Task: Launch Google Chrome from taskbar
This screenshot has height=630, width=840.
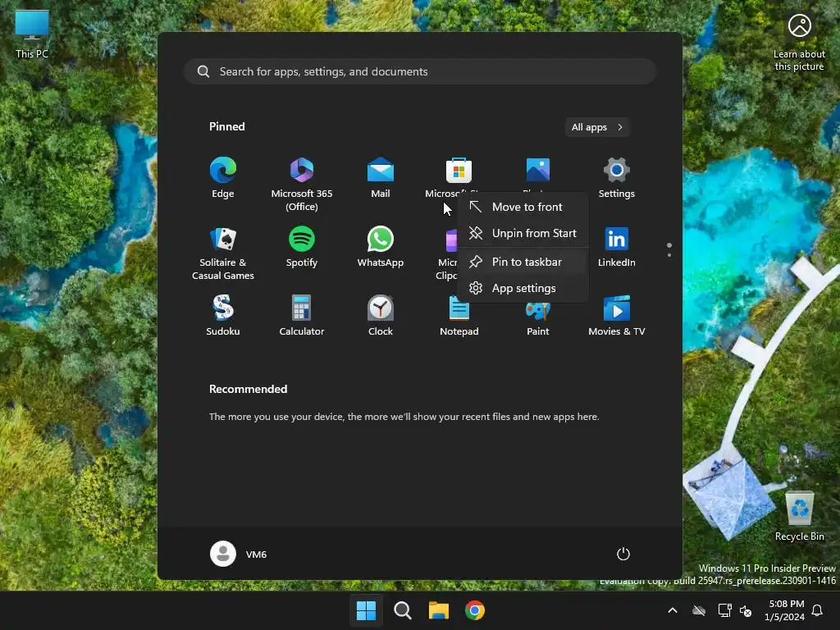Action: click(475, 610)
